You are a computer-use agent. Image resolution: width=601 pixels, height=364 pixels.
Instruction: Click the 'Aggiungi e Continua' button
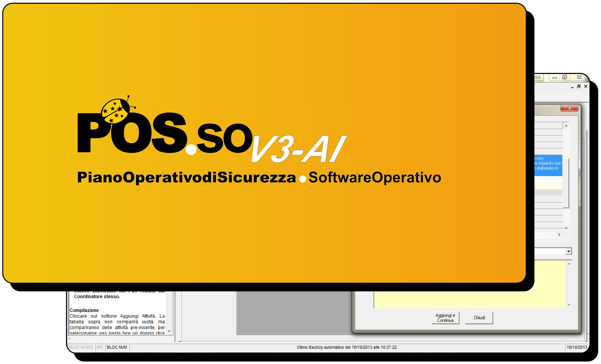tap(445, 318)
